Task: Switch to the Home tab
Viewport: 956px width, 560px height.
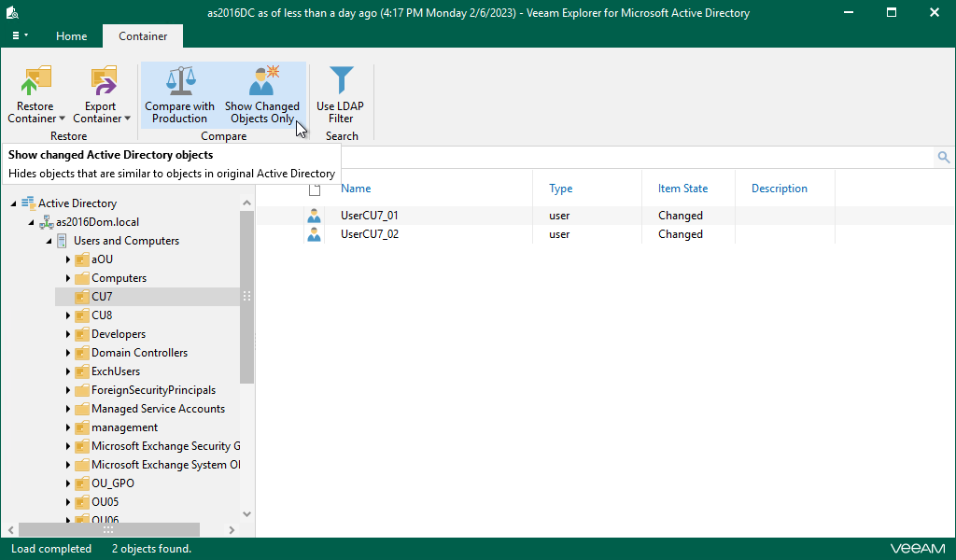Action: 71,36
